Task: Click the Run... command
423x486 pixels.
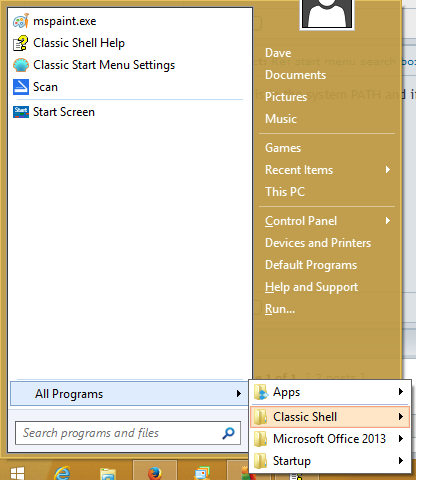Action: point(280,309)
